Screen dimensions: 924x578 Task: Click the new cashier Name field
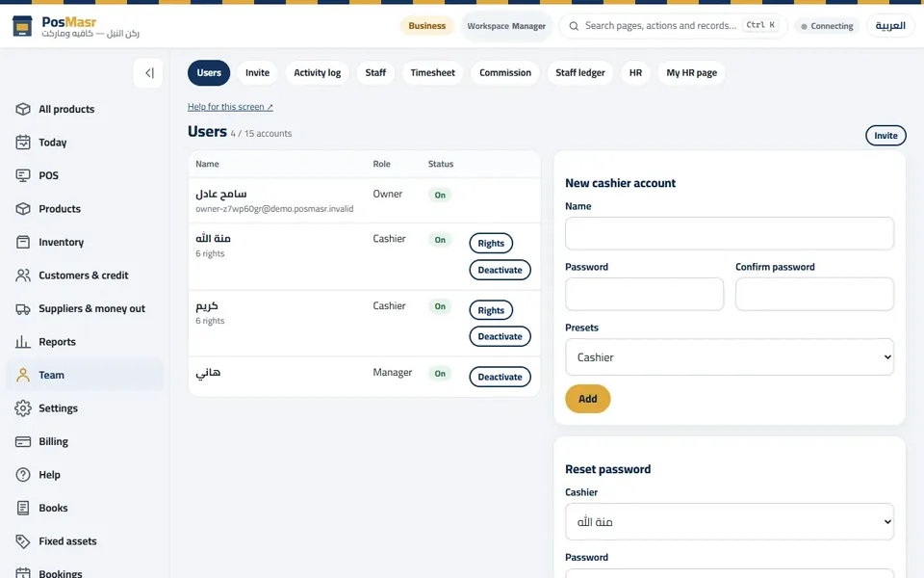tap(729, 233)
